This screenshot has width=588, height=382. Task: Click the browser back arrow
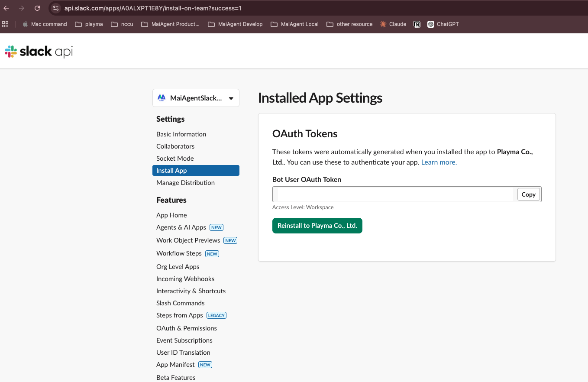6,8
